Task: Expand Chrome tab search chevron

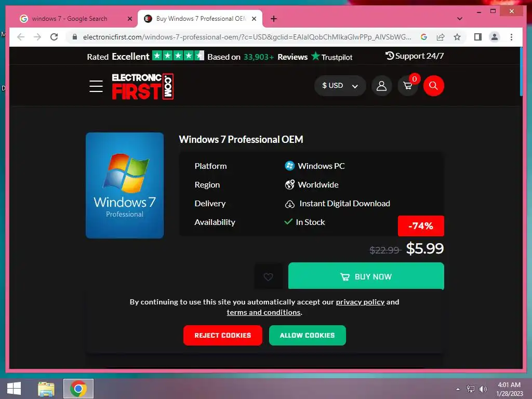Action: click(x=460, y=19)
